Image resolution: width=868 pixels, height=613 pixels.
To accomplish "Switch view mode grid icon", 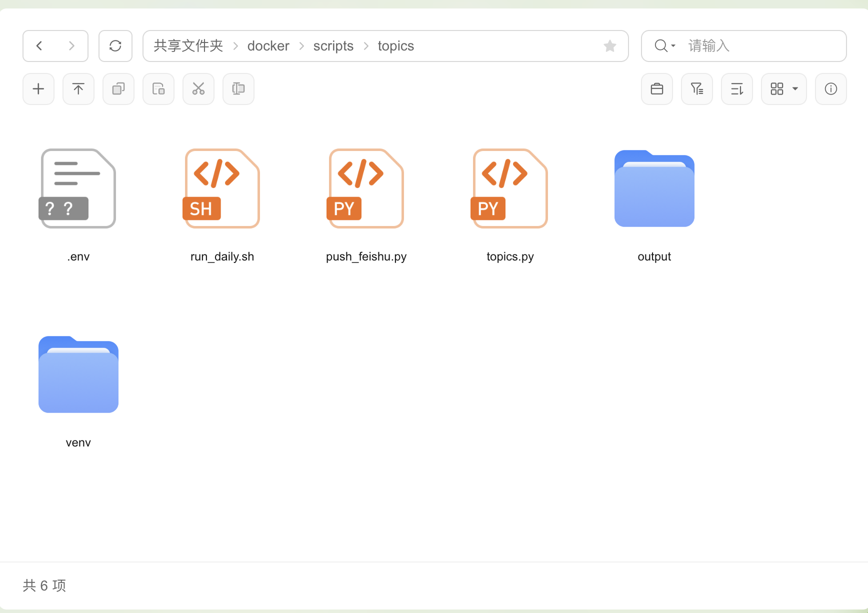I will click(777, 89).
